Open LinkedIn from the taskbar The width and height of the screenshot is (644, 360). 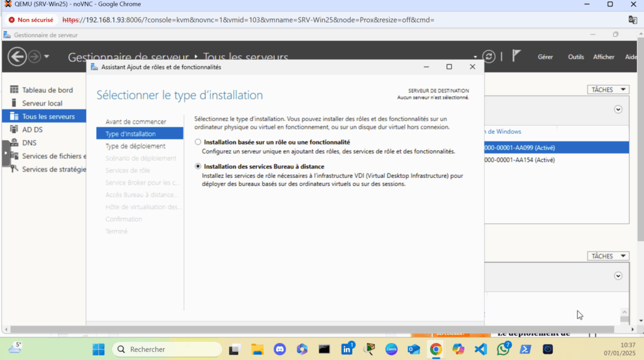click(347, 349)
